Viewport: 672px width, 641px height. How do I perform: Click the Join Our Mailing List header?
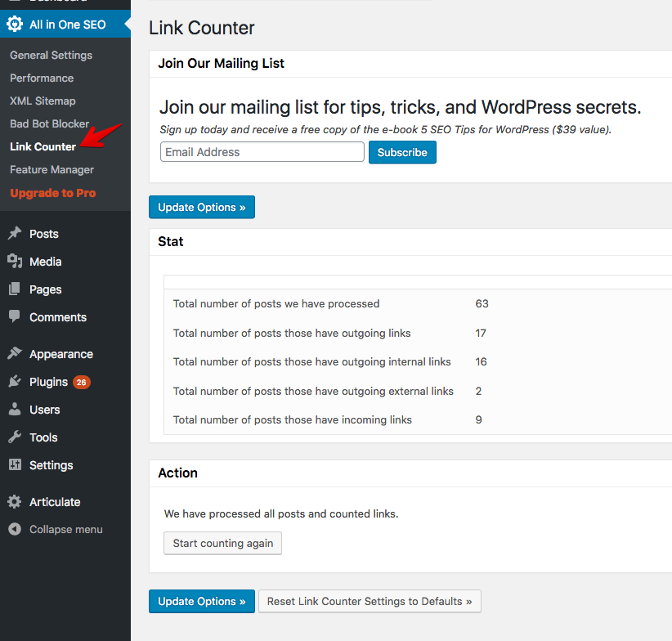tap(222, 64)
